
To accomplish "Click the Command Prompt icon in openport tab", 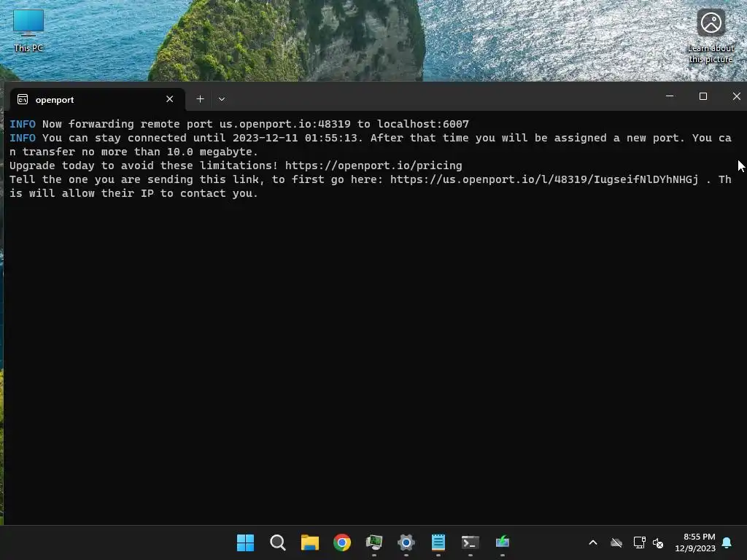I will click(x=23, y=99).
